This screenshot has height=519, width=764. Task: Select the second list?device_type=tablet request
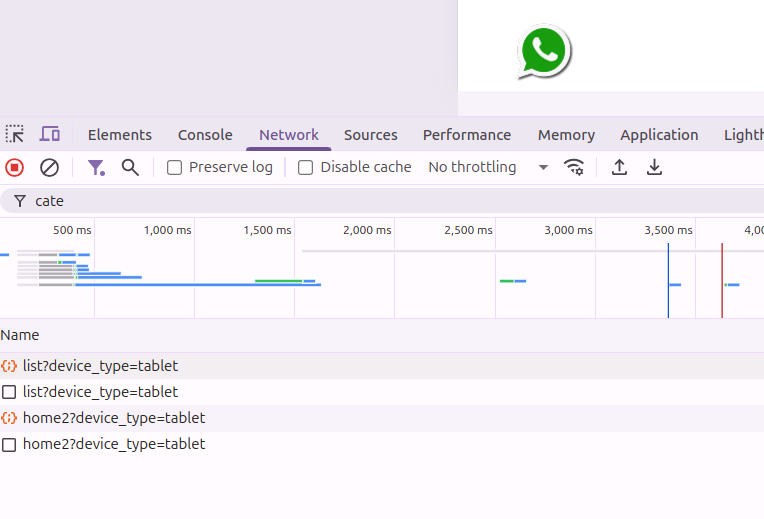point(382,392)
